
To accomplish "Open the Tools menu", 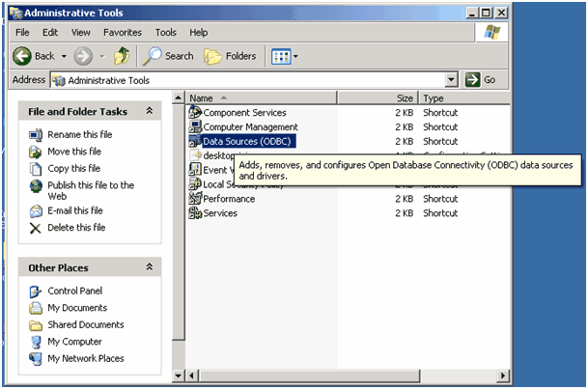I will pos(166,33).
